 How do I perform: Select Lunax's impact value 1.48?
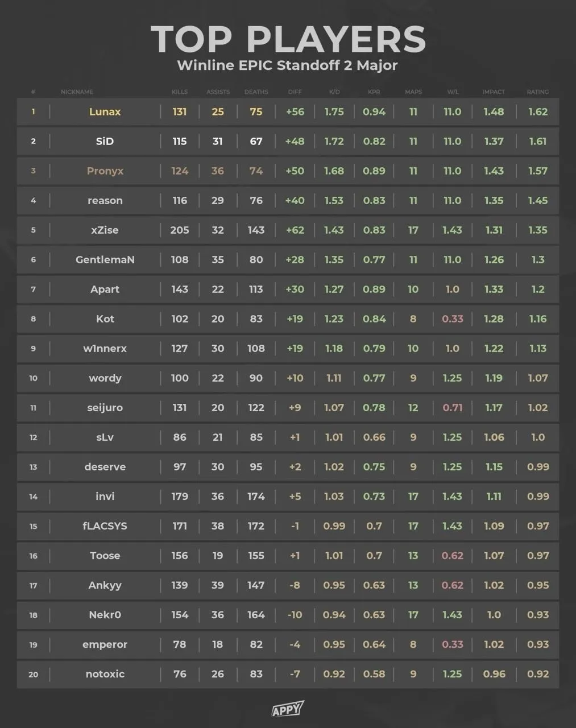coord(494,112)
